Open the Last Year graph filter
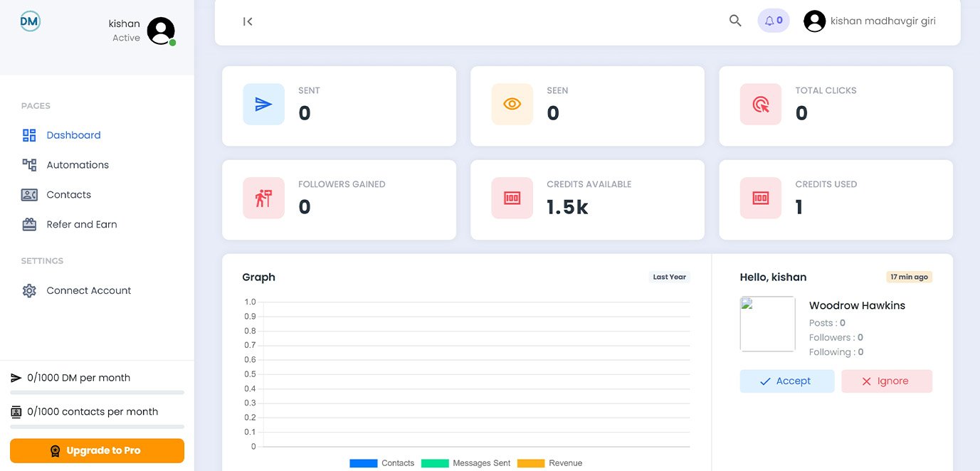The width and height of the screenshot is (980, 471). coord(669,277)
